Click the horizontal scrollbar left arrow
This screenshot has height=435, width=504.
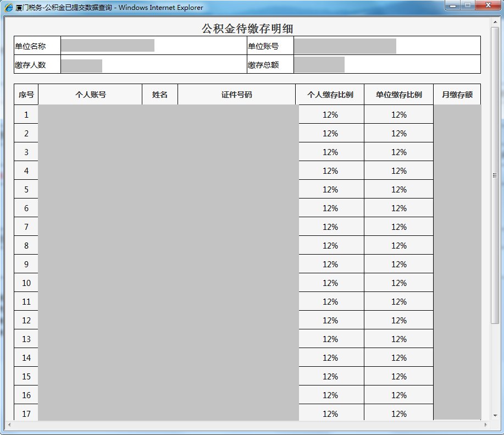click(8, 425)
